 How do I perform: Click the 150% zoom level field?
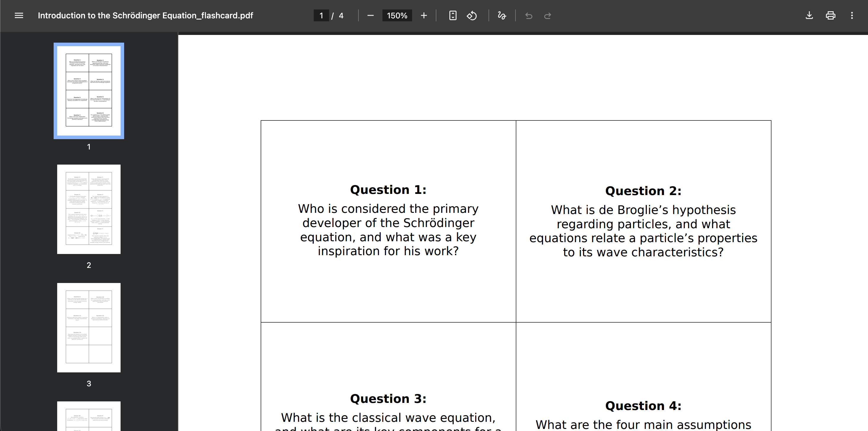(397, 15)
